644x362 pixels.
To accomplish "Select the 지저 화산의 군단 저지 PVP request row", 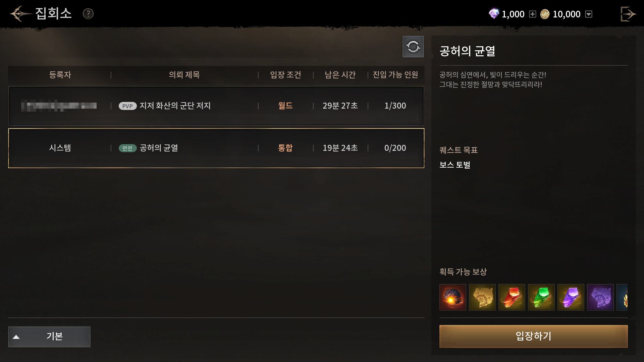I will 216,106.
